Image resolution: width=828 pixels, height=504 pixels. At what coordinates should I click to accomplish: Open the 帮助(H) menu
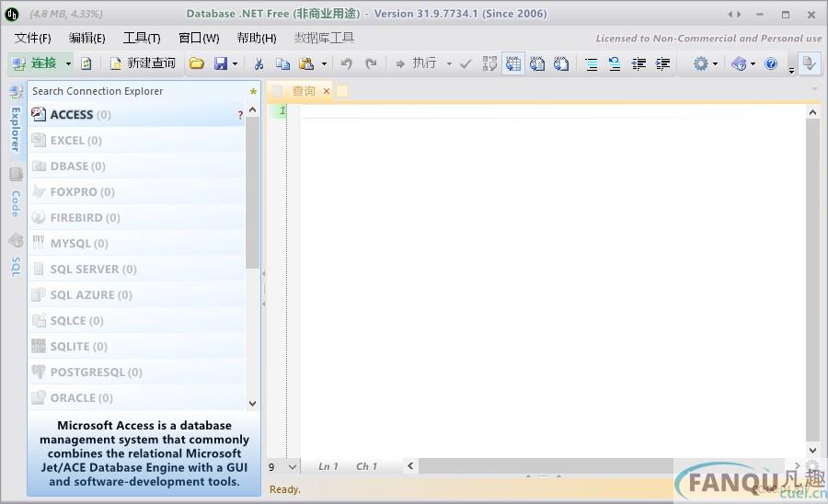click(257, 38)
